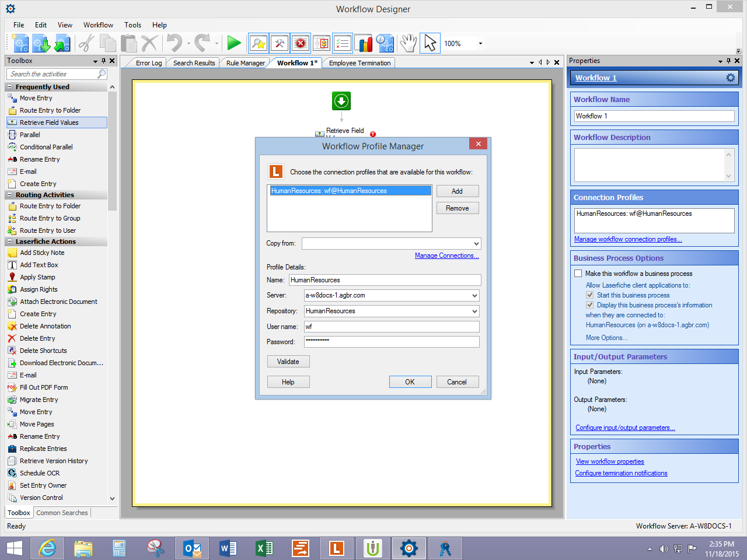Toggle 'Display this business process's information' checkbox
Image resolution: width=747 pixels, height=560 pixels.
pyautogui.click(x=590, y=305)
